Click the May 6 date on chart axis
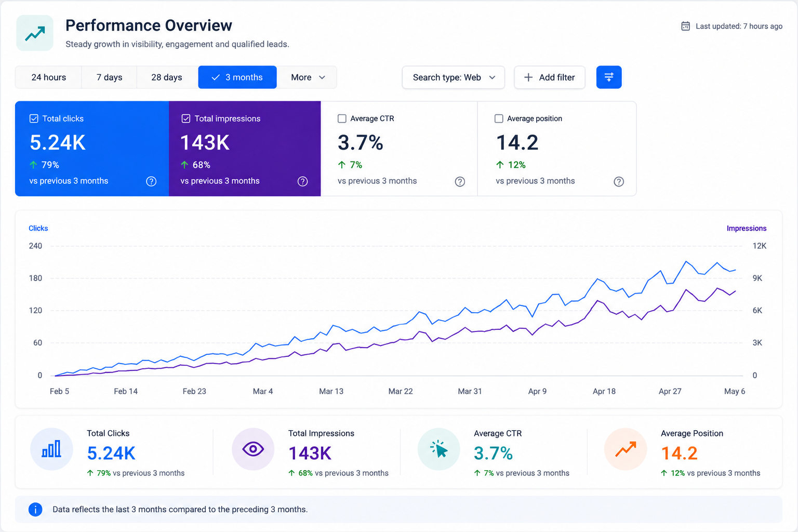798x532 pixels. tap(735, 391)
